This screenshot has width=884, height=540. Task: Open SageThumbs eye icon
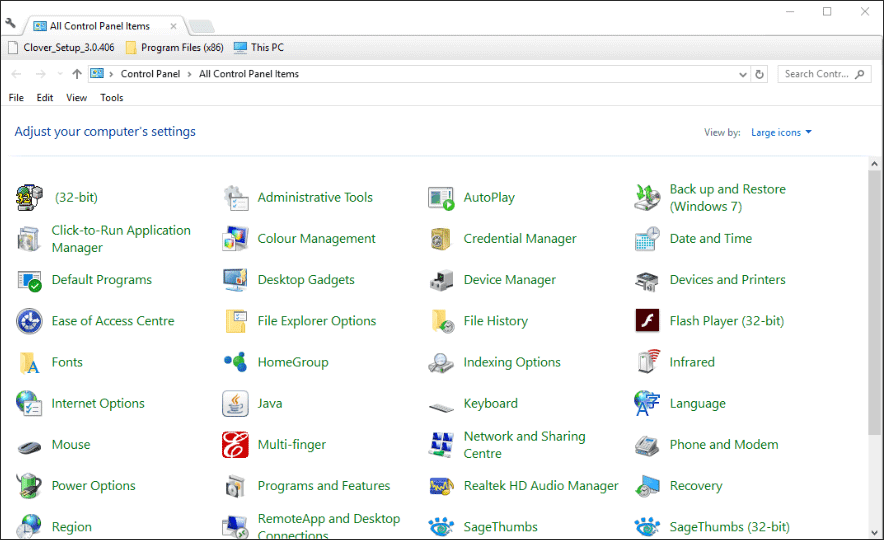tap(441, 526)
